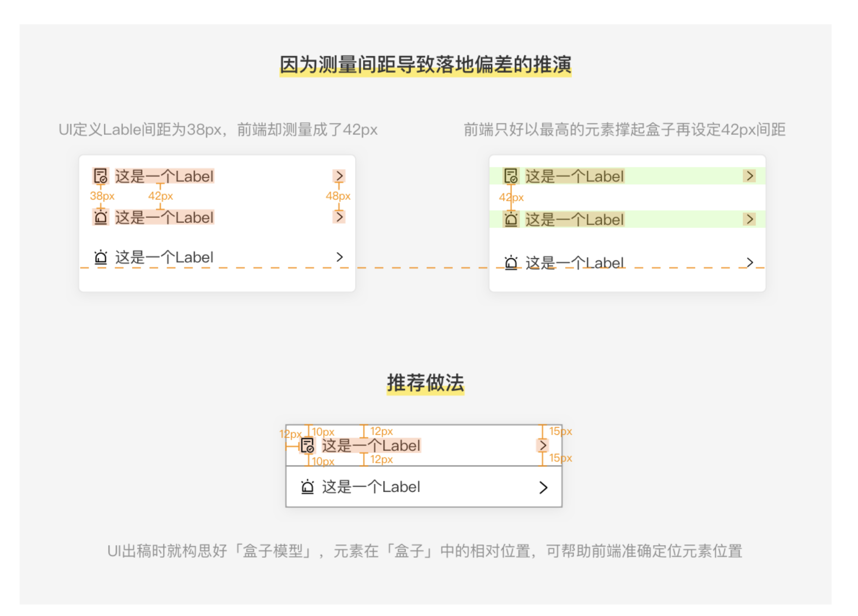The width and height of the screenshot is (858, 616).
Task: Click the alarm icon in the recommended box's lower row
Action: pos(307,487)
